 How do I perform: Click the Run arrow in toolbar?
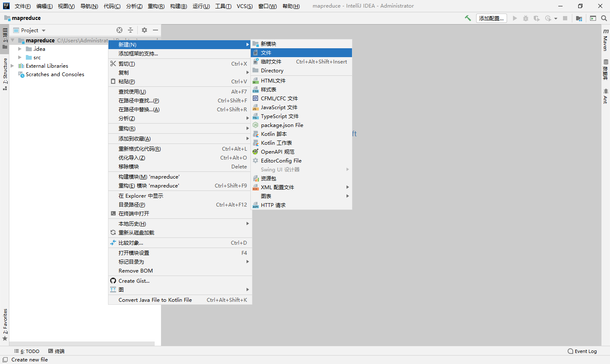click(x=515, y=18)
